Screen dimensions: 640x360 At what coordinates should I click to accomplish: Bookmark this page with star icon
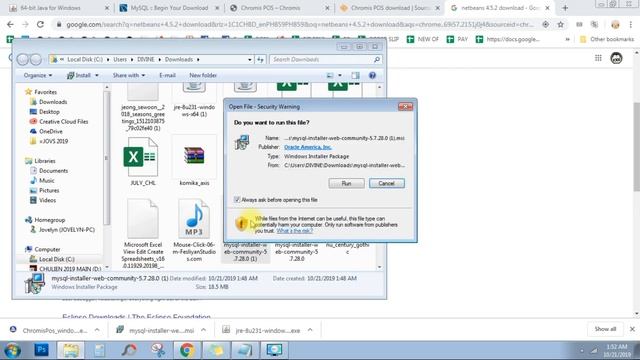(x=560, y=24)
